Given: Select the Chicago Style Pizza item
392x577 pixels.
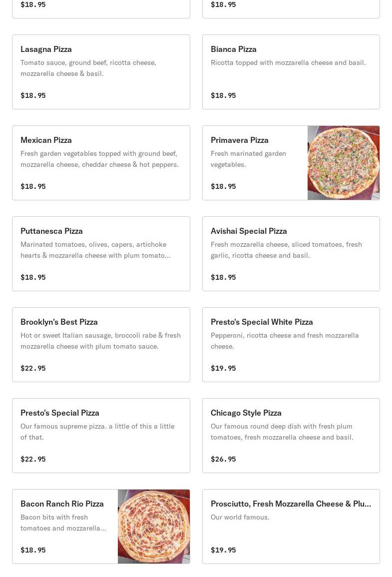Looking at the screenshot, I should click(291, 435).
